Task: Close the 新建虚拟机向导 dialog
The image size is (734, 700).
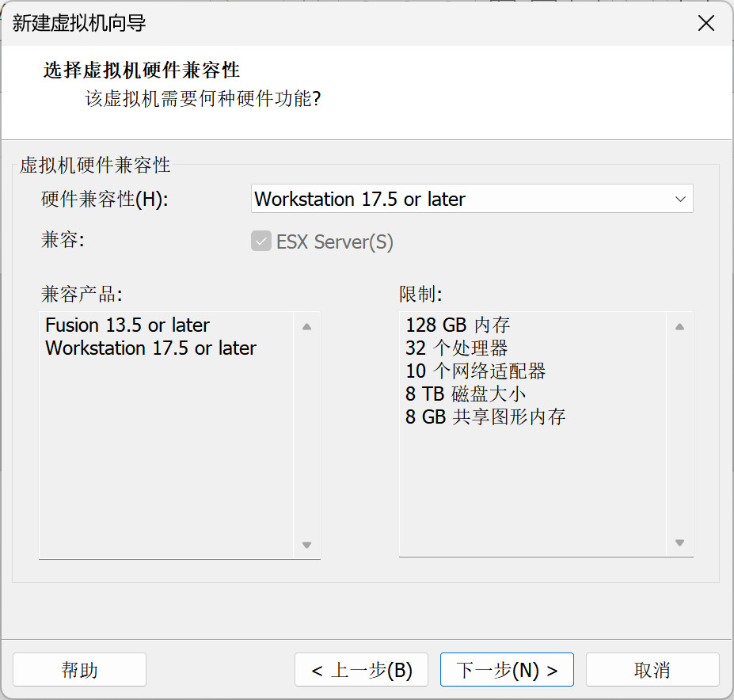Action: coord(706,22)
